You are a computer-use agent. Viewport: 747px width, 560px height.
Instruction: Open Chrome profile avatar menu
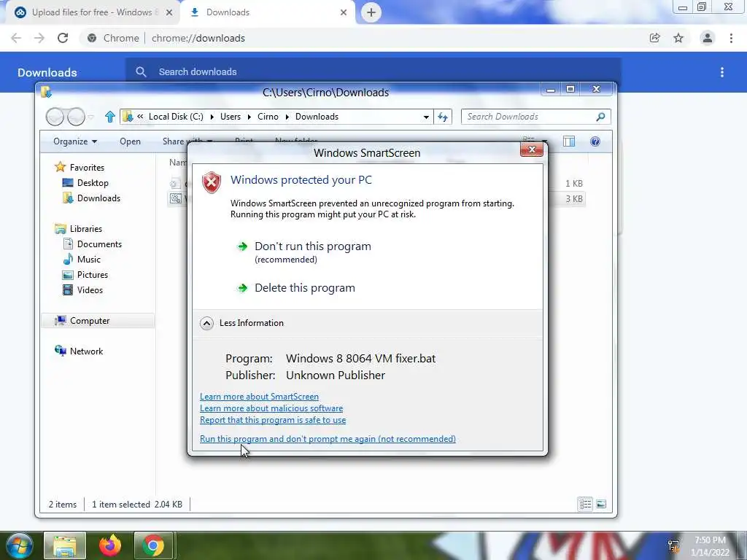click(x=708, y=38)
